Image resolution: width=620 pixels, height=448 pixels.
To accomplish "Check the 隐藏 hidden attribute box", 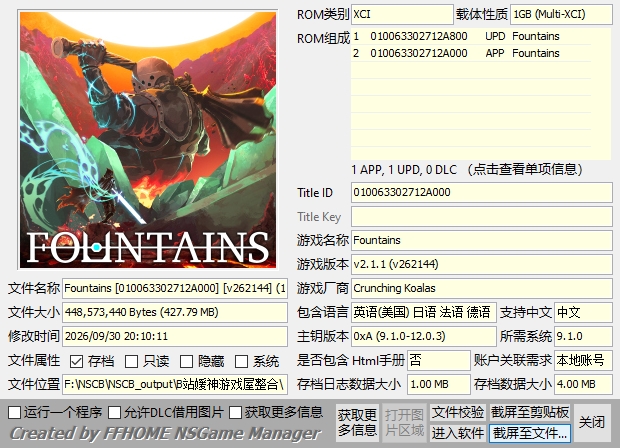I will 186,361.
